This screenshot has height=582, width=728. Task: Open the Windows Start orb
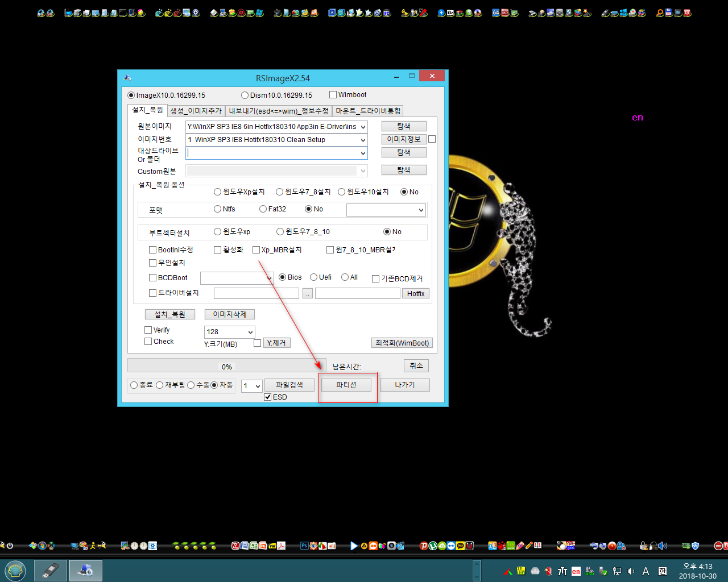coord(15,571)
